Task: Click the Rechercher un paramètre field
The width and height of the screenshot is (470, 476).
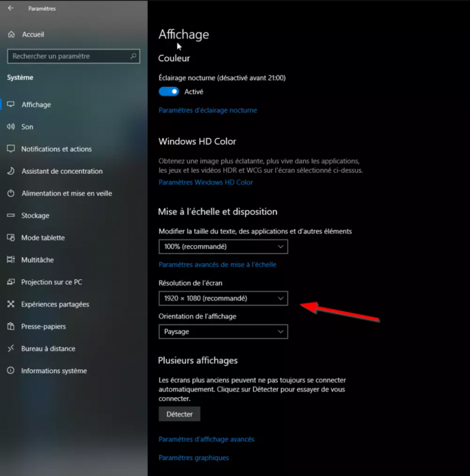Action: pos(74,56)
